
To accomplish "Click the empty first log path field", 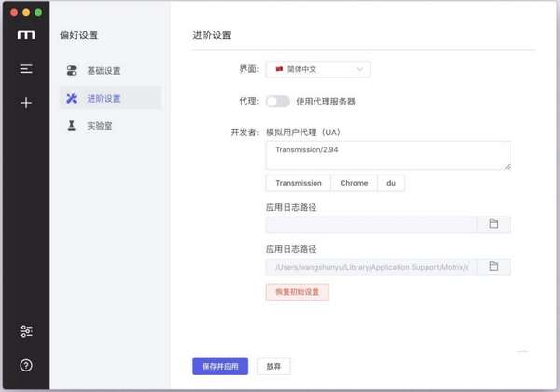I will tap(371, 225).
